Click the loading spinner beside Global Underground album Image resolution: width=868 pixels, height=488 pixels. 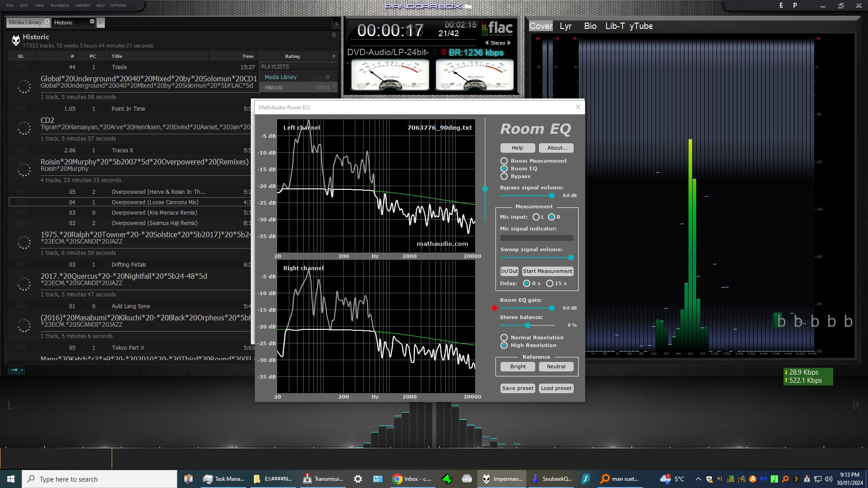(24, 87)
